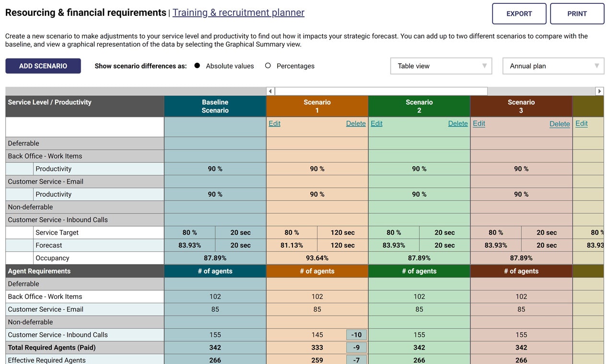Image resolution: width=609 pixels, height=364 pixels.
Task: Click Scenario 1 service target 120 sec
Action: pos(342,232)
